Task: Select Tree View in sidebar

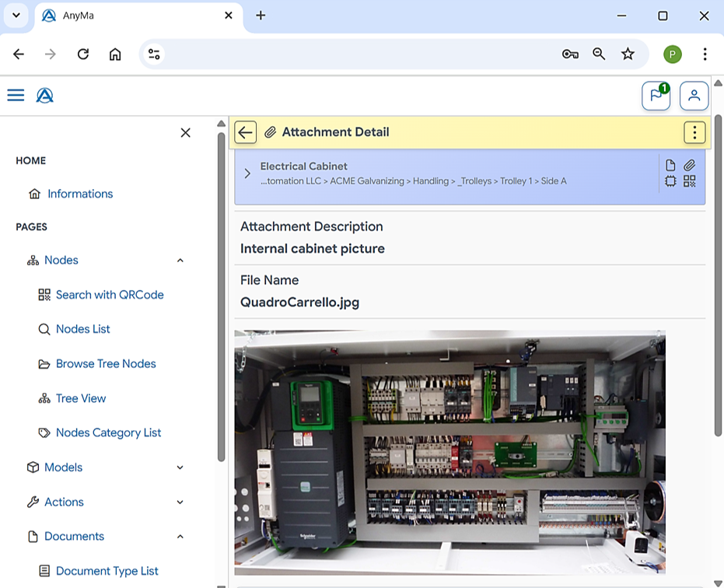Action: (81, 398)
